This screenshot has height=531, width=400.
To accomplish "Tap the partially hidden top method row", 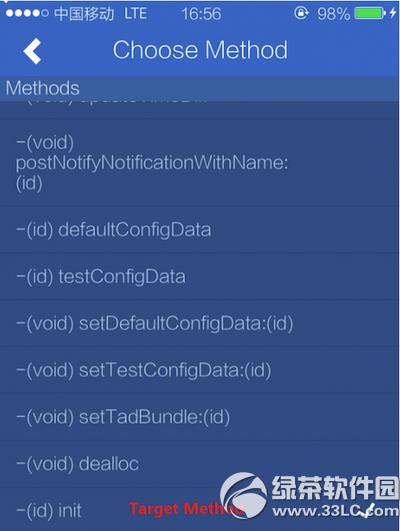I will point(200,109).
